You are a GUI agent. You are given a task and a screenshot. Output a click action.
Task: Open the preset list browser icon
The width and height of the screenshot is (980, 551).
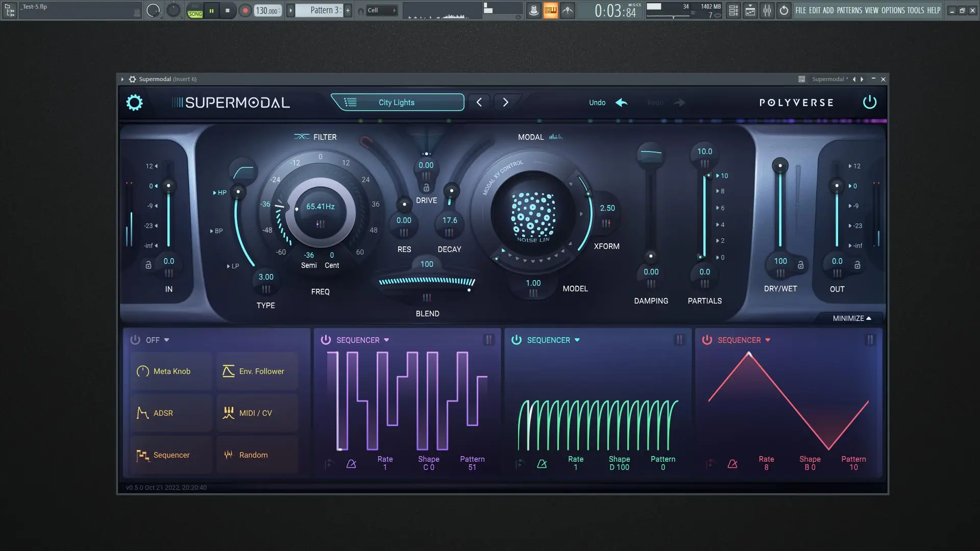pos(350,103)
